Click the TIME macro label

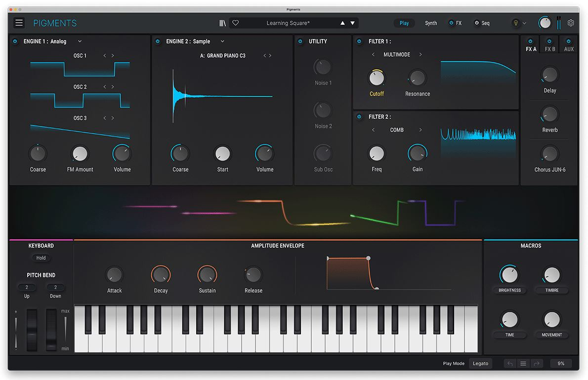[509, 335]
